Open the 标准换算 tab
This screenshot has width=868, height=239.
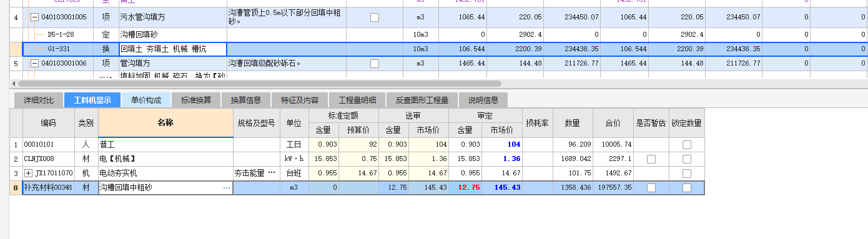click(196, 100)
